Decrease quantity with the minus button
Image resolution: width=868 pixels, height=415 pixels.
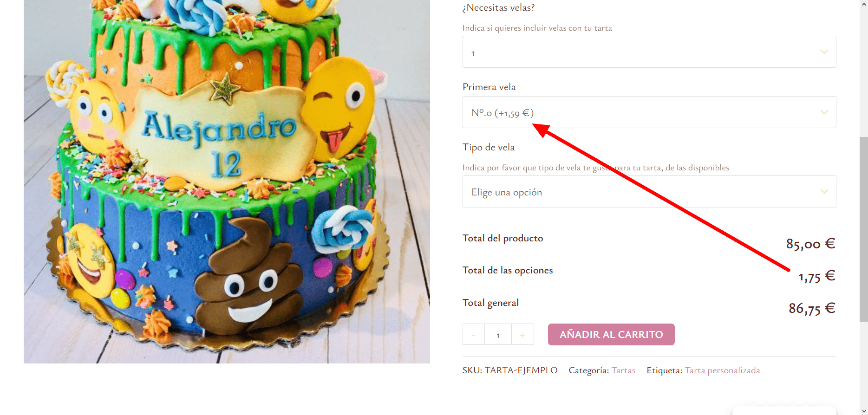click(x=474, y=335)
